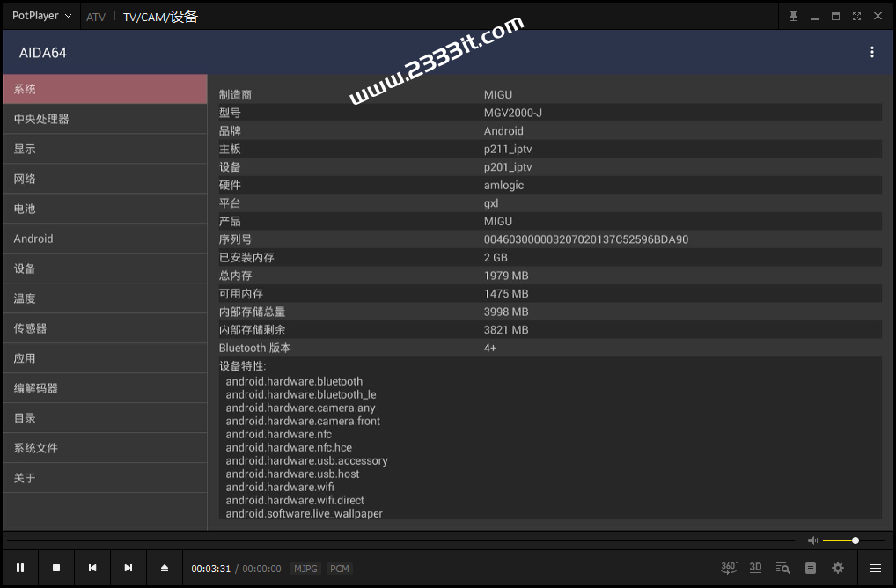Open 传感器 in the sidebar
The image size is (896, 588).
(105, 328)
